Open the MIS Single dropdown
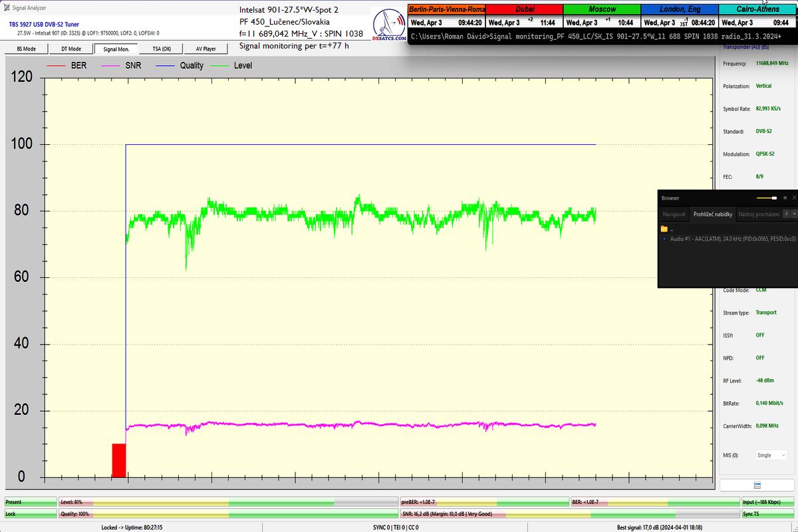The image size is (798, 532). [x=771, y=456]
